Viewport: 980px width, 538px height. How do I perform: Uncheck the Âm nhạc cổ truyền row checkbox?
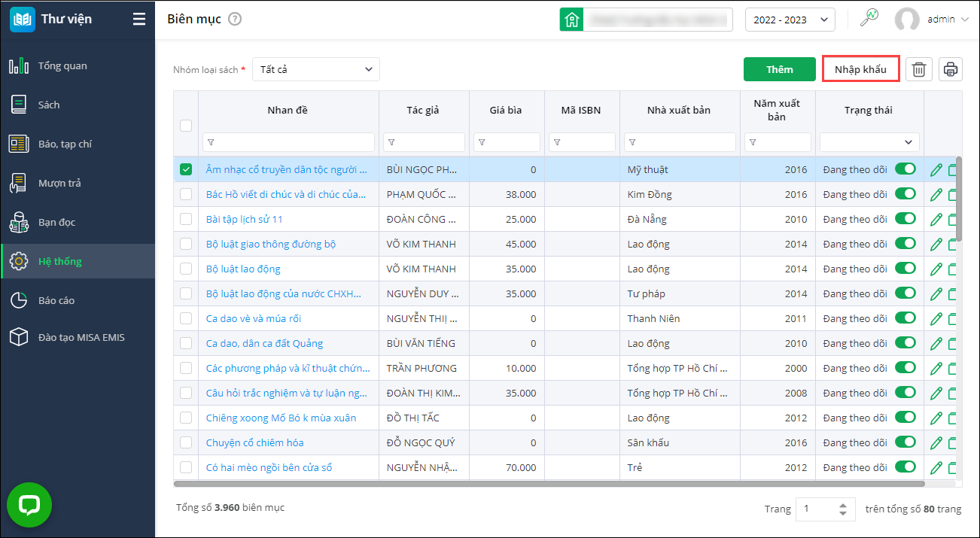pyautogui.click(x=186, y=169)
